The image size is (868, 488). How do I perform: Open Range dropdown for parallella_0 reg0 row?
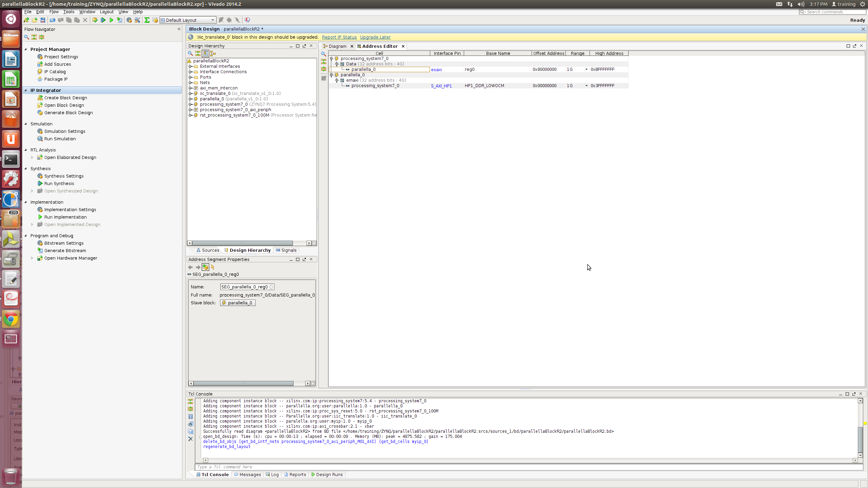pos(586,69)
